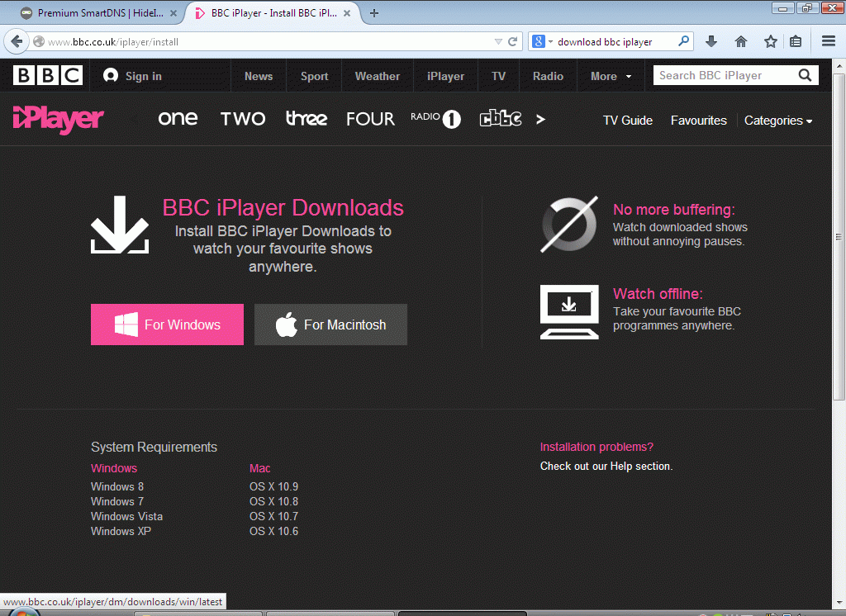Image resolution: width=846 pixels, height=616 pixels.
Task: Click the Sign in link
Action: [144, 76]
